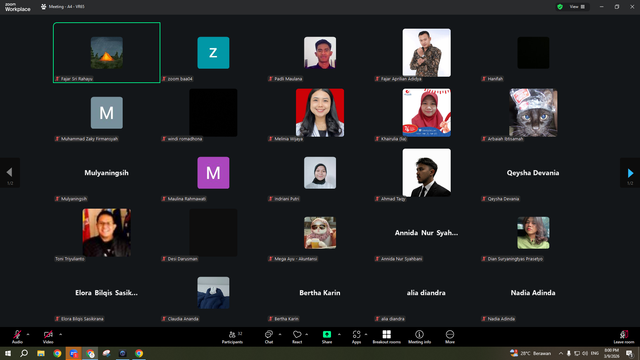Go to next page of participants

(630, 173)
